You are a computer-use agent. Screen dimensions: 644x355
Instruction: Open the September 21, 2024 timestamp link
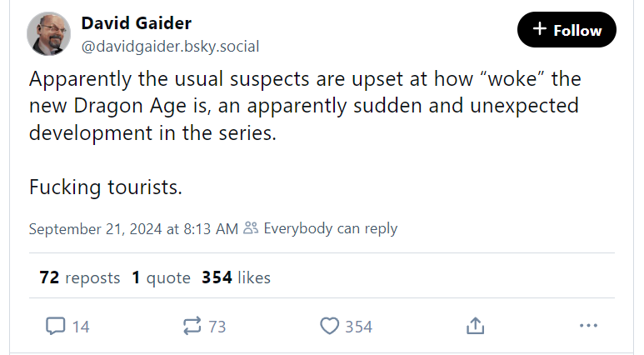click(133, 228)
